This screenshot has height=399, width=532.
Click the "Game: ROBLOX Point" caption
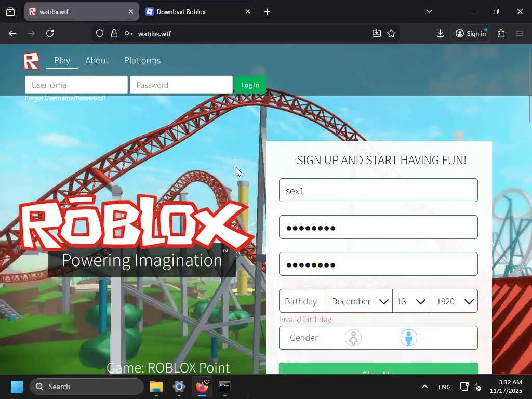[x=168, y=368]
